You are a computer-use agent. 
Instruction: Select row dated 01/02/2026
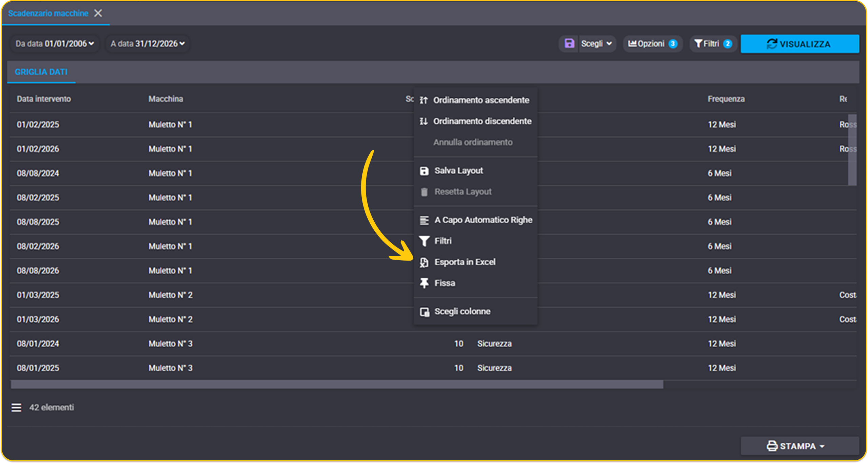433,149
